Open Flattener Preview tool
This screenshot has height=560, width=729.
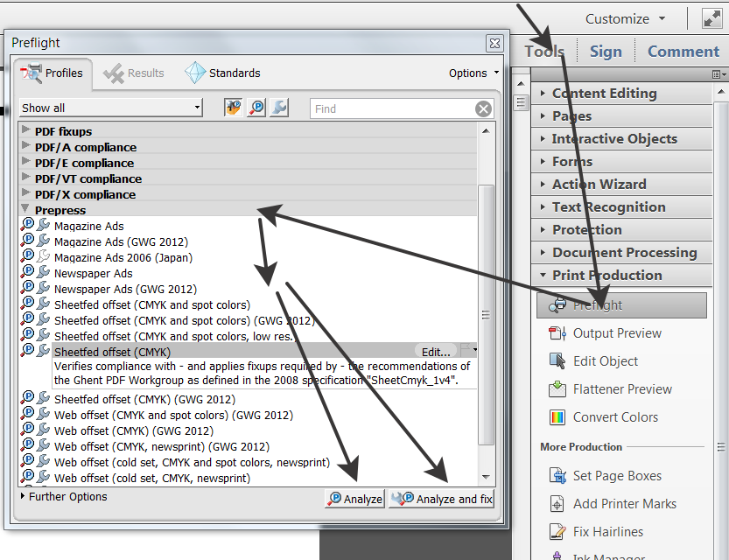610,389
